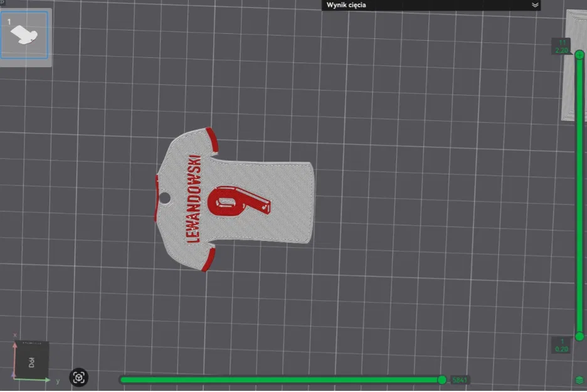Click the top handle of the vertical layer slider
The width and height of the screenshot is (587, 392).
[579, 55]
